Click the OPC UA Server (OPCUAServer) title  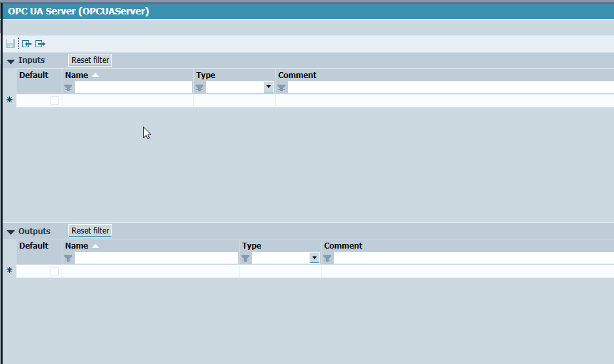tap(78, 11)
